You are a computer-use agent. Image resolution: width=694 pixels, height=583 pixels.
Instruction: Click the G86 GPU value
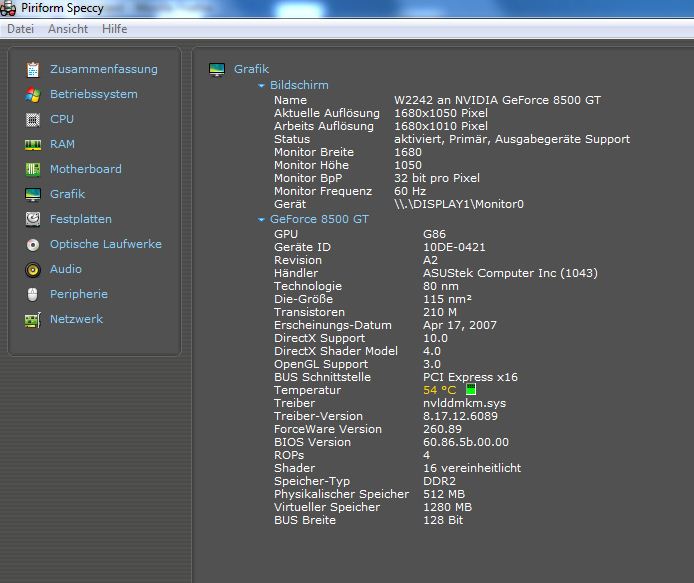coord(435,234)
